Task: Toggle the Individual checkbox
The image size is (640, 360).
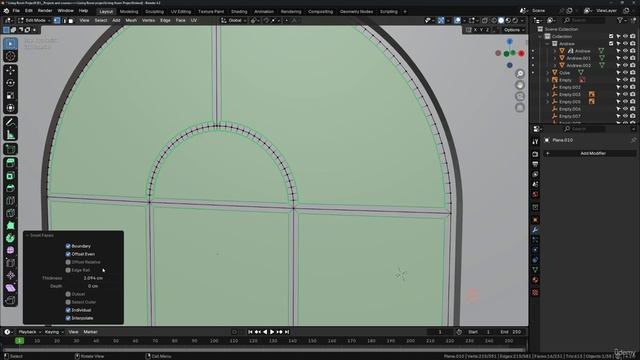Action: pyautogui.click(x=68, y=310)
